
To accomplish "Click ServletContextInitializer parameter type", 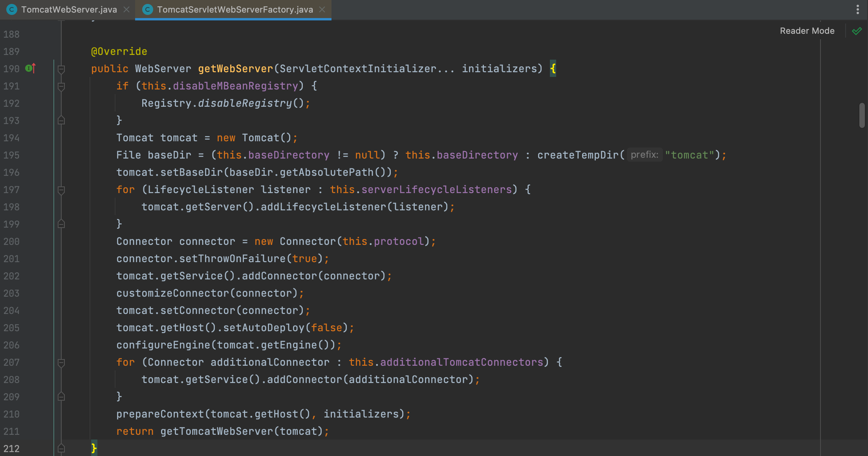I will point(358,69).
